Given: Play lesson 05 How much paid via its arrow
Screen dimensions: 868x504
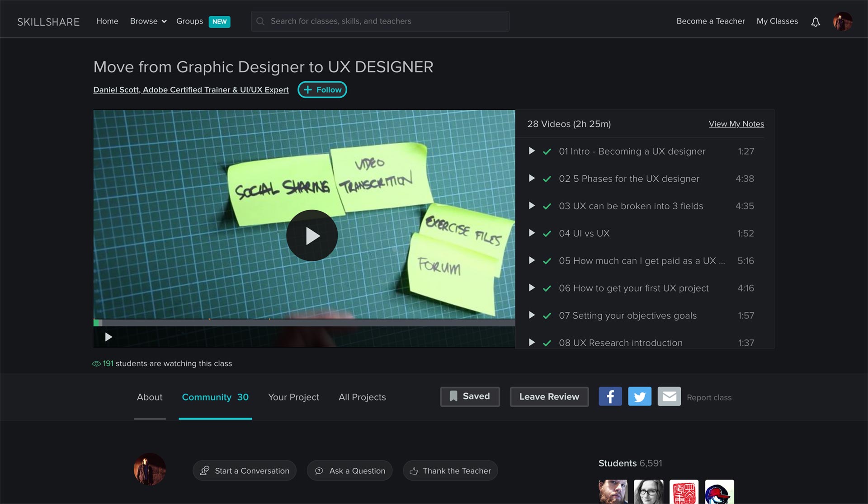Looking at the screenshot, I should 532,260.
